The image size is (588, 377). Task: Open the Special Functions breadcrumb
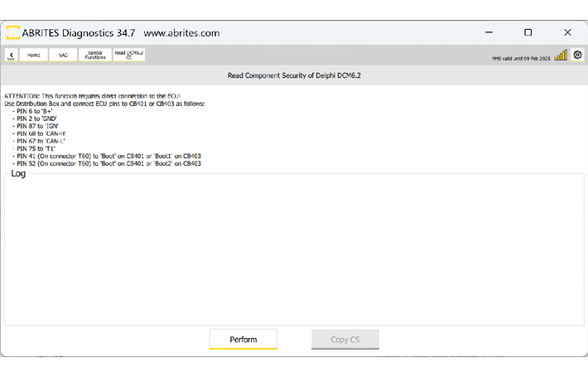pos(95,56)
